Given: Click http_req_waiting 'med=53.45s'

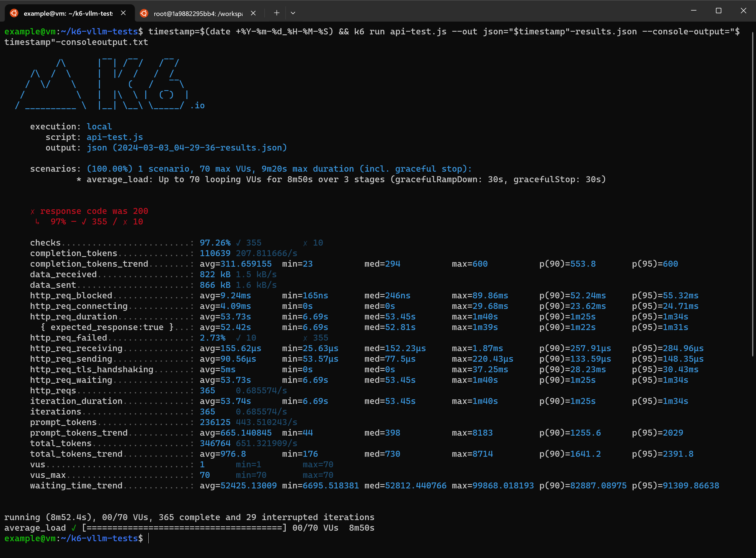Looking at the screenshot, I should tap(390, 380).
